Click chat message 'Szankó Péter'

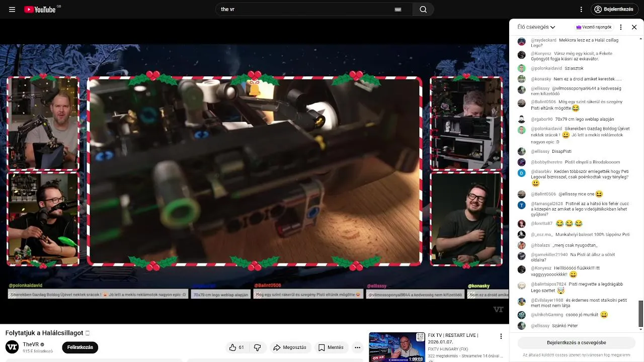pyautogui.click(x=565, y=326)
